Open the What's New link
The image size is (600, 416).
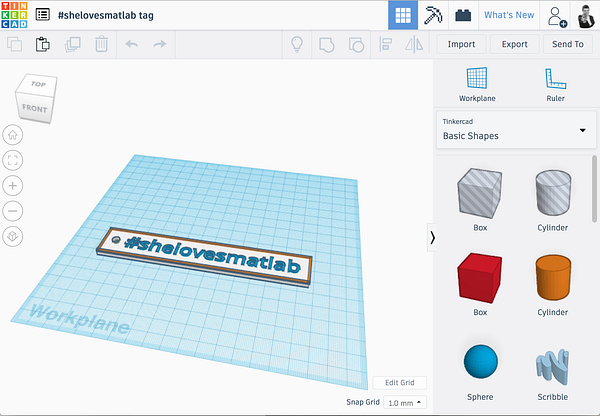click(509, 15)
